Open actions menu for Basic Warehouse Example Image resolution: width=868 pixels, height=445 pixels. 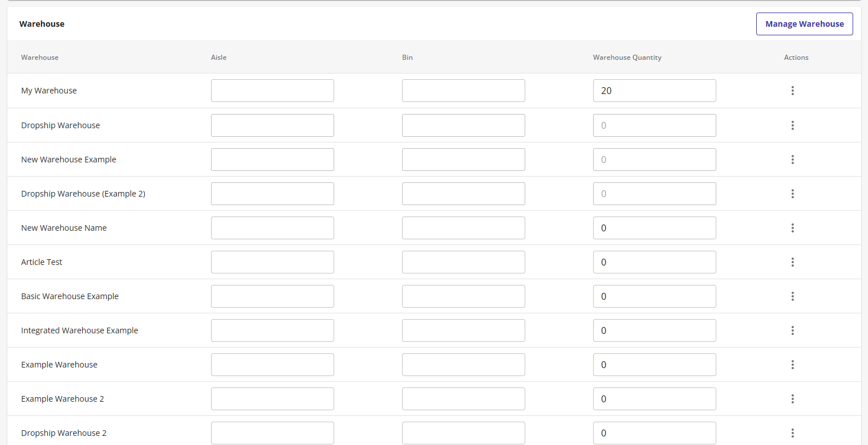(793, 296)
